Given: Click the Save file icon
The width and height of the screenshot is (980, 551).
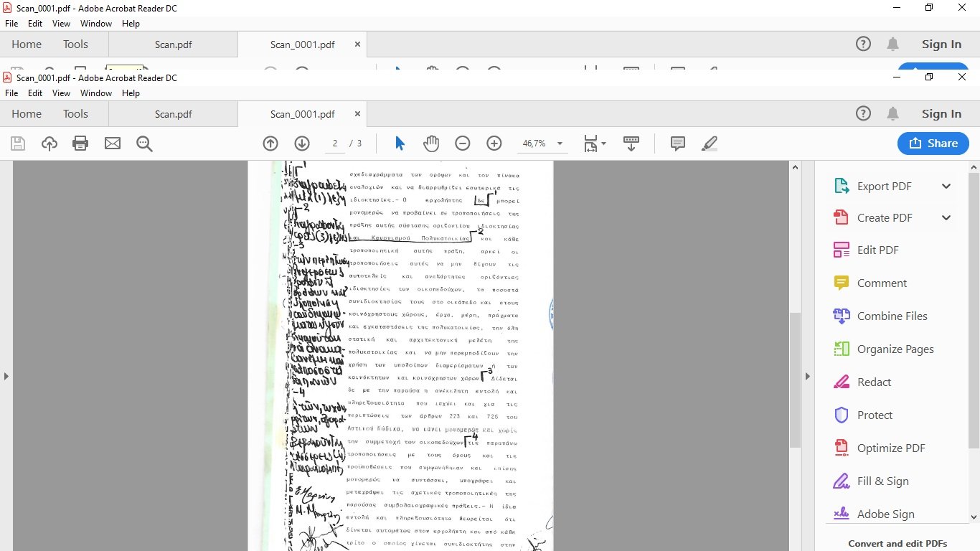Looking at the screenshot, I should (18, 143).
